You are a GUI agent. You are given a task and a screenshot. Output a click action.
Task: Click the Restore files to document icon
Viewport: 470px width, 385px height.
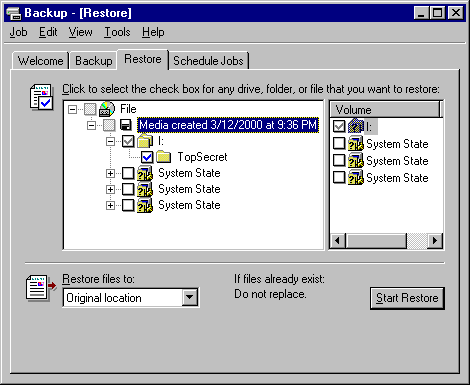coord(41,287)
